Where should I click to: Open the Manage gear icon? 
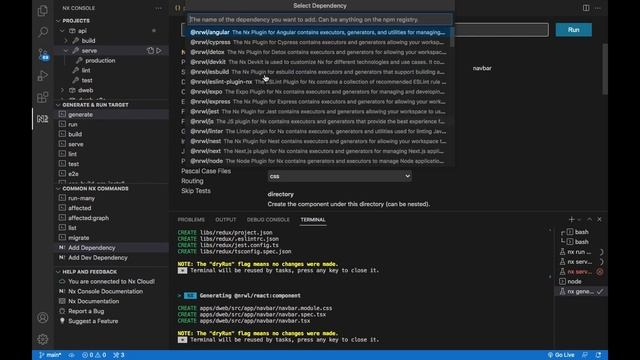click(42, 339)
